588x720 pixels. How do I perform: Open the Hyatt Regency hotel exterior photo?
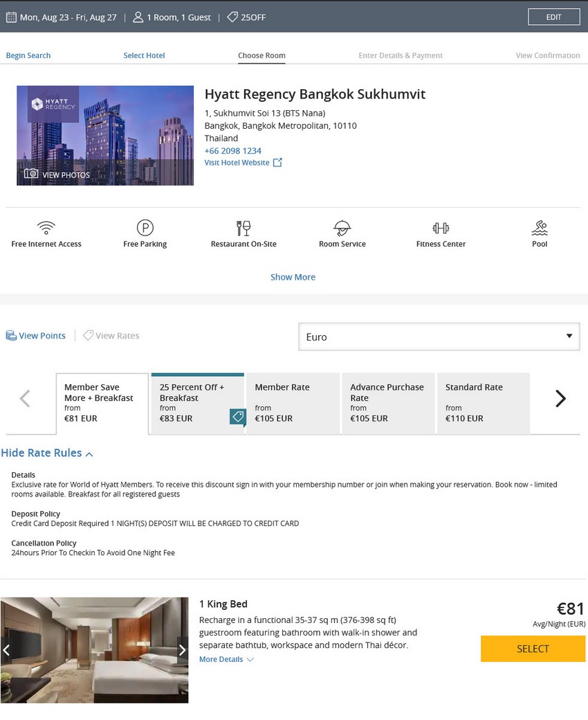click(x=105, y=136)
